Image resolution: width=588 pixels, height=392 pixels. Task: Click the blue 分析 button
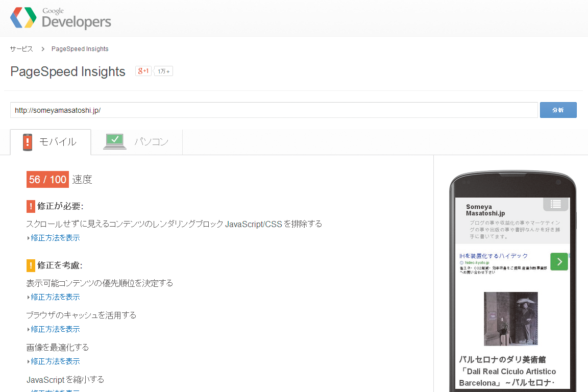pos(558,110)
